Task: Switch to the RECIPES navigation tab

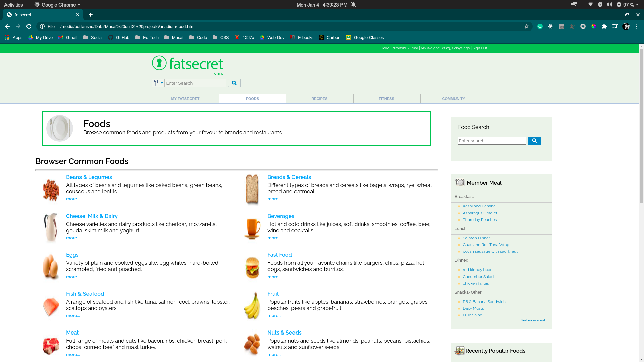Action: [x=319, y=99]
